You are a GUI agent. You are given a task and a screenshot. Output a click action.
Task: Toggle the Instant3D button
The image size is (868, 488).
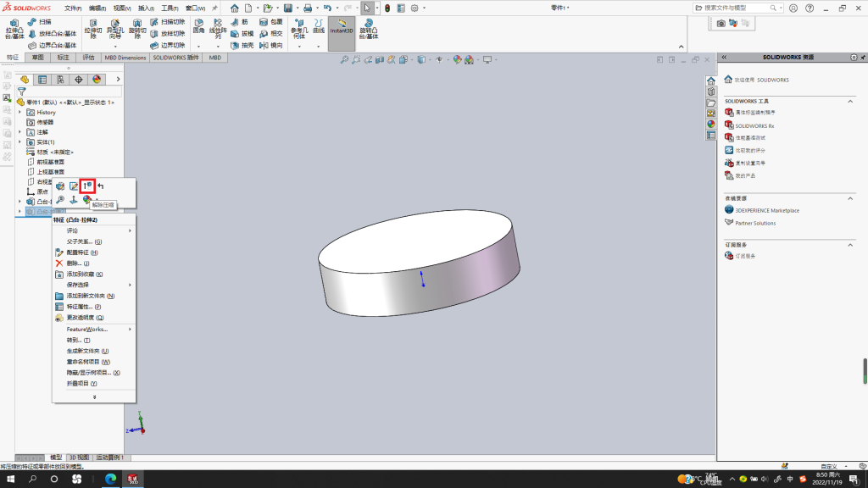pos(342,33)
